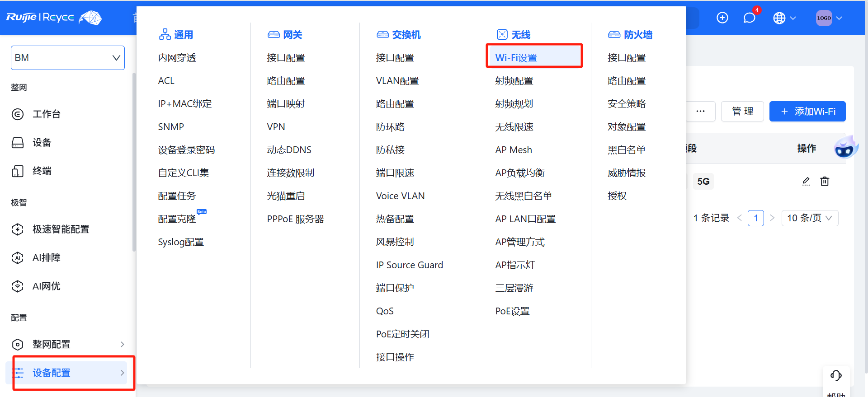
Task: Open the BM network dropdown
Action: click(68, 58)
